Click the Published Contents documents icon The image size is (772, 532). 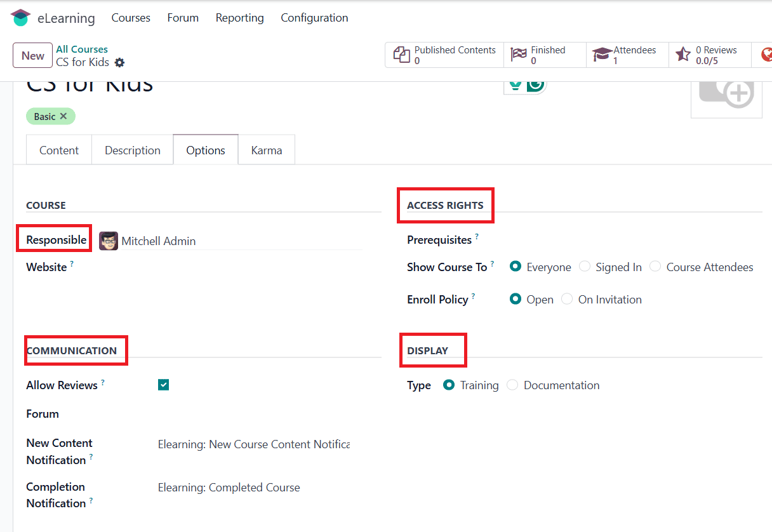point(401,55)
